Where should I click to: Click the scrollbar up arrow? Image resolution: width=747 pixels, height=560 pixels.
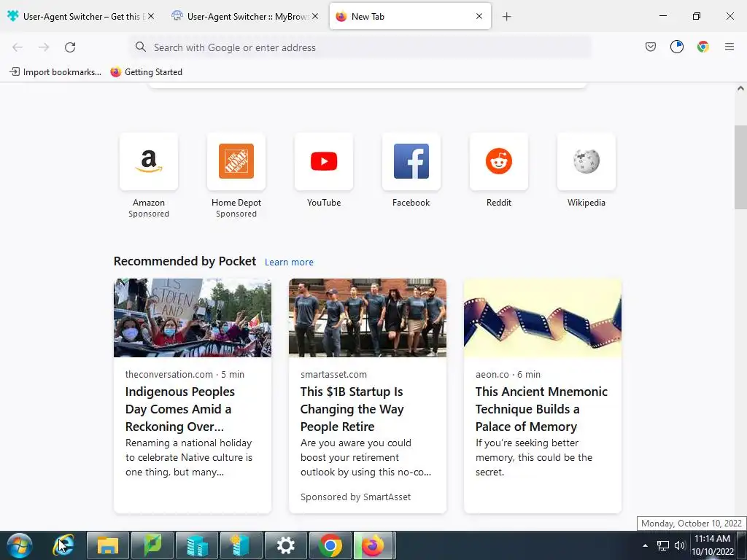(x=740, y=88)
